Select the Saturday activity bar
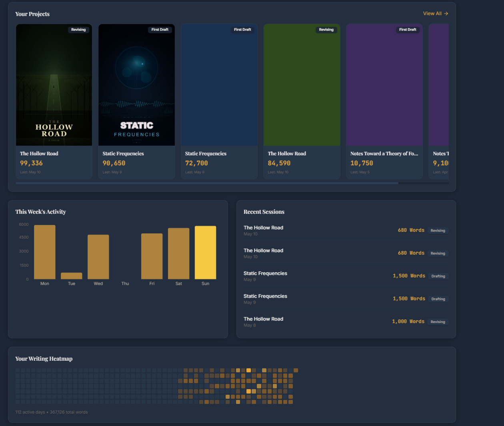The image size is (504, 426). (x=179, y=253)
